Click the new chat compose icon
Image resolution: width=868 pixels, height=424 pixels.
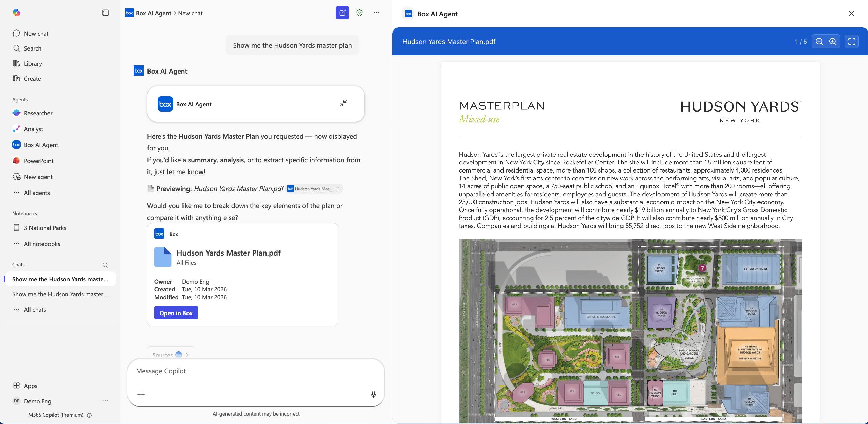[342, 13]
